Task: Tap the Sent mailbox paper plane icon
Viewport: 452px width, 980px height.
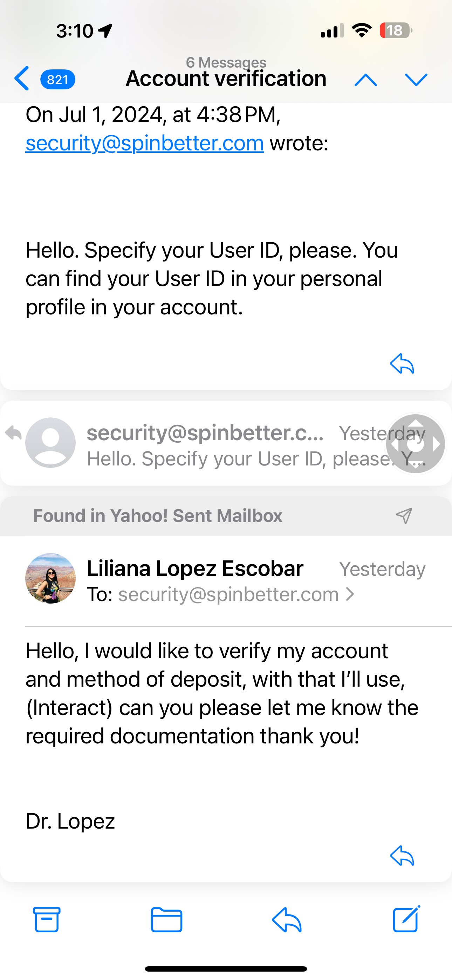Action: (404, 516)
